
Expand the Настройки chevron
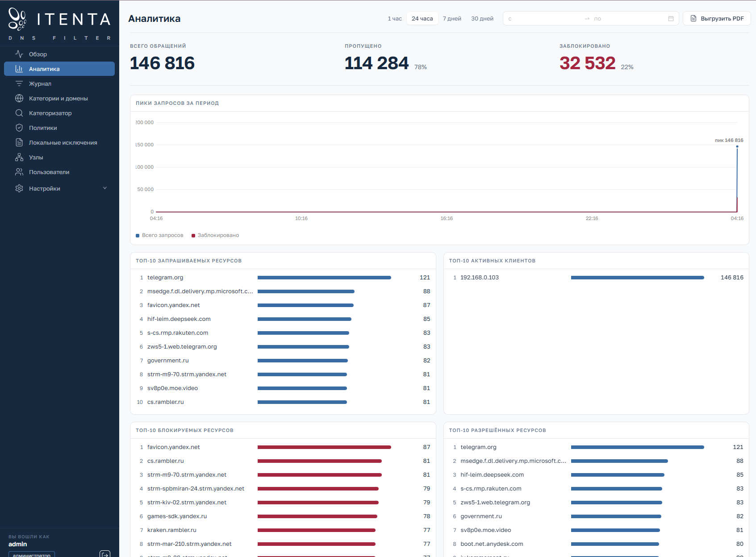pyautogui.click(x=105, y=188)
